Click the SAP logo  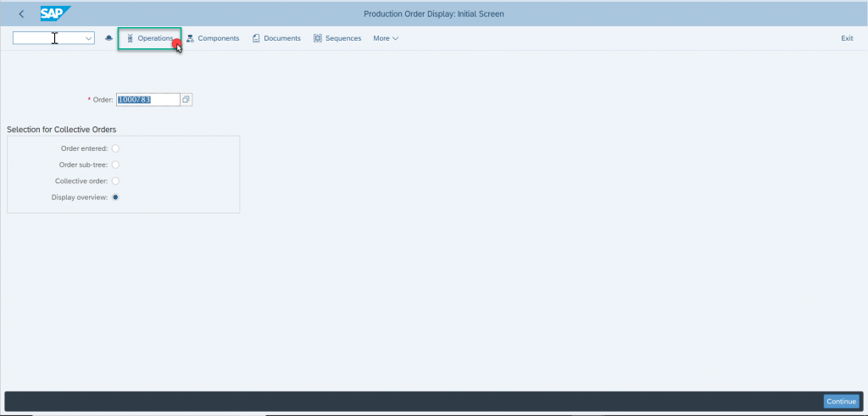[x=55, y=14]
